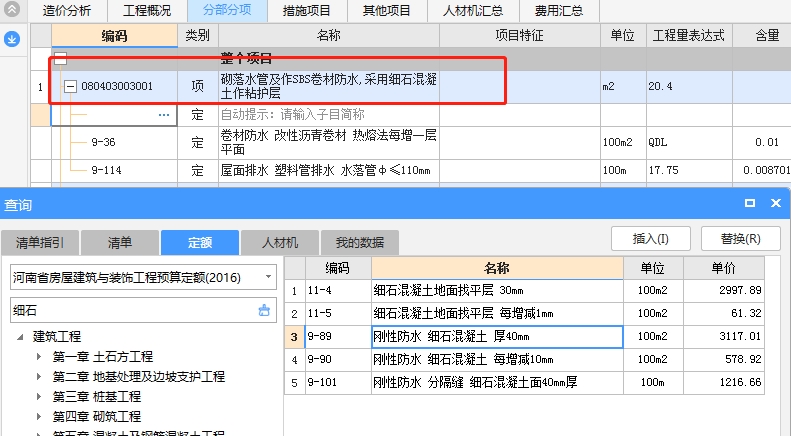Click the QDL expression cell
The width and height of the screenshot is (791, 436).
pos(689,142)
